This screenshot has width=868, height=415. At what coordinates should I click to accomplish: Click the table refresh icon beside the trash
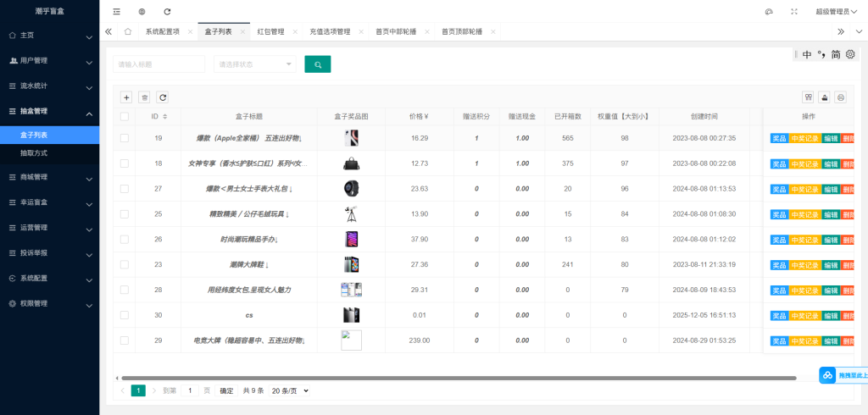pyautogui.click(x=163, y=97)
